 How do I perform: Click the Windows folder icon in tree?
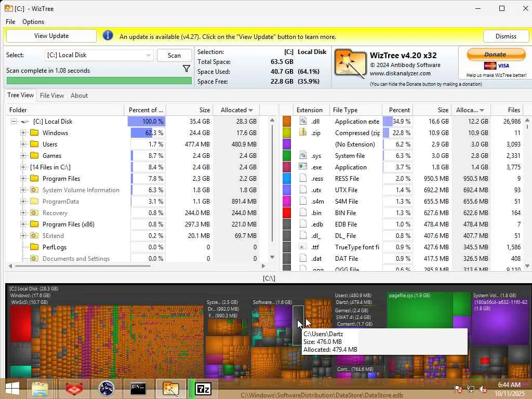(34, 132)
